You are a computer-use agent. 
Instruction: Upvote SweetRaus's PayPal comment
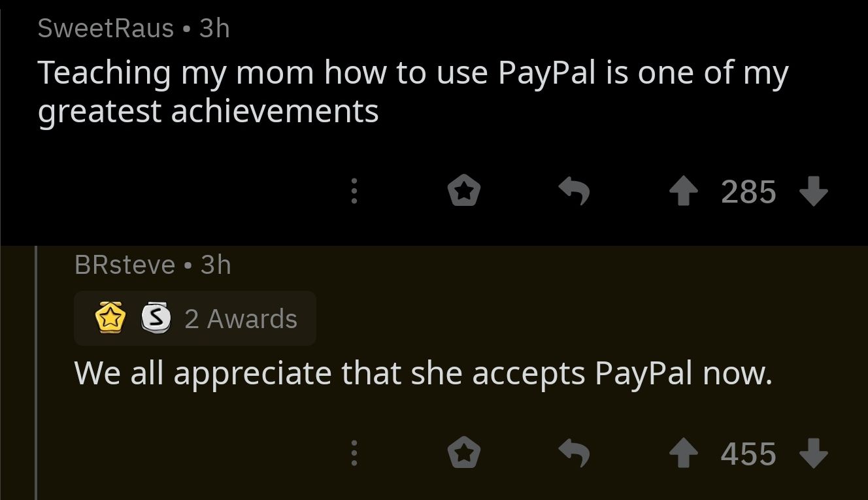click(x=684, y=193)
